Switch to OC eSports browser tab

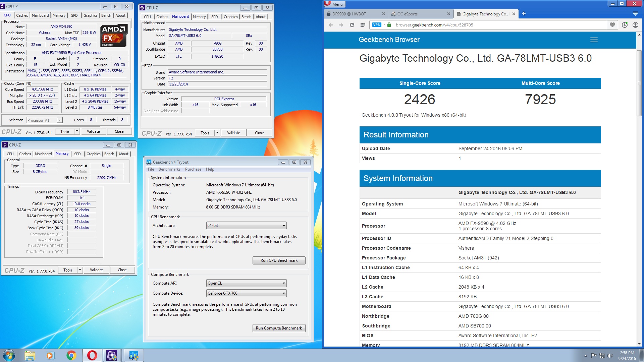click(422, 14)
